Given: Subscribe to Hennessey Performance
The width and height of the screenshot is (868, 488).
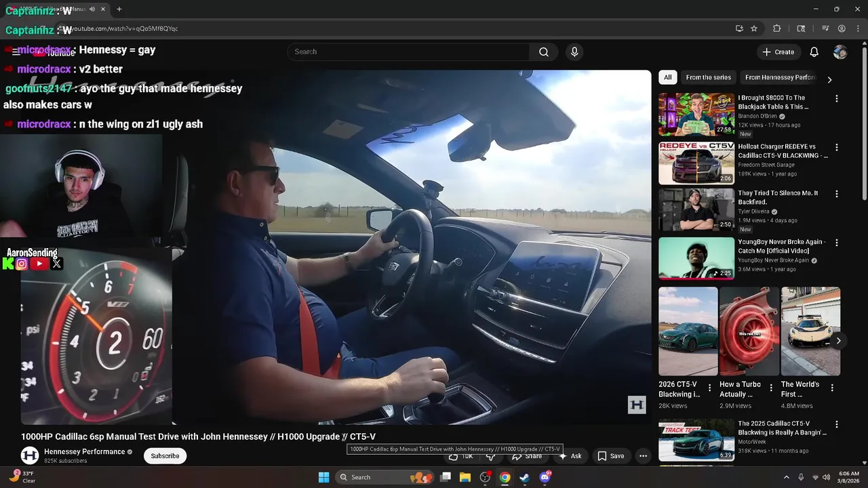Looking at the screenshot, I should (165, 456).
